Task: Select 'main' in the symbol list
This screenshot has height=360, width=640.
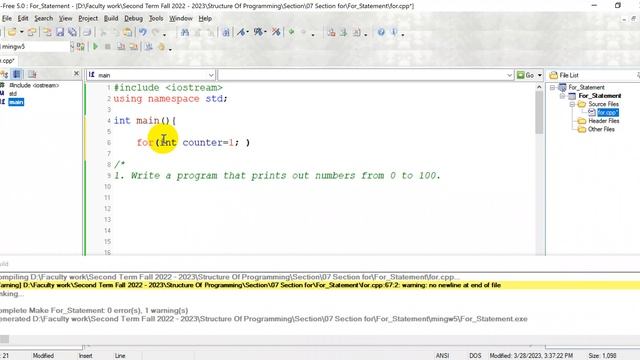Action: pyautogui.click(x=16, y=102)
